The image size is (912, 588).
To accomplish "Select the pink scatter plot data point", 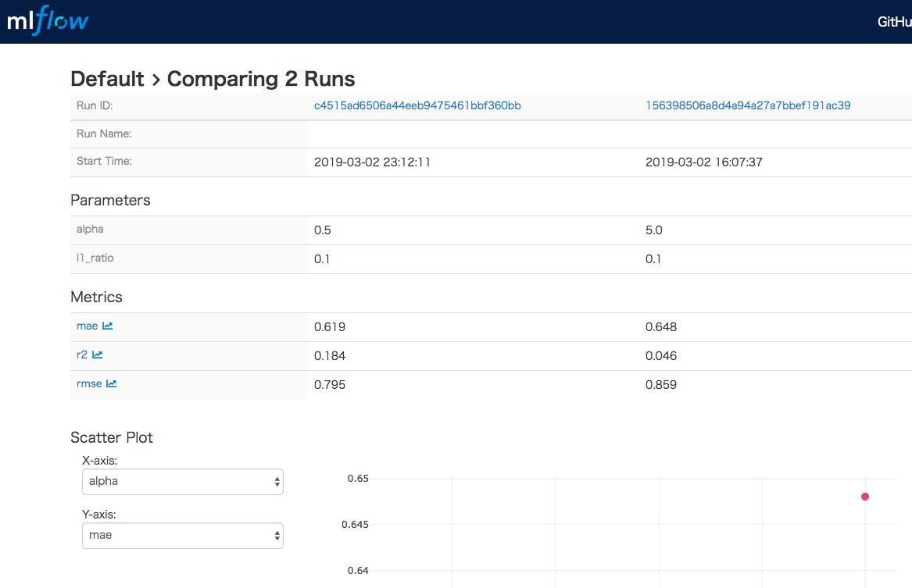I will click(865, 497).
